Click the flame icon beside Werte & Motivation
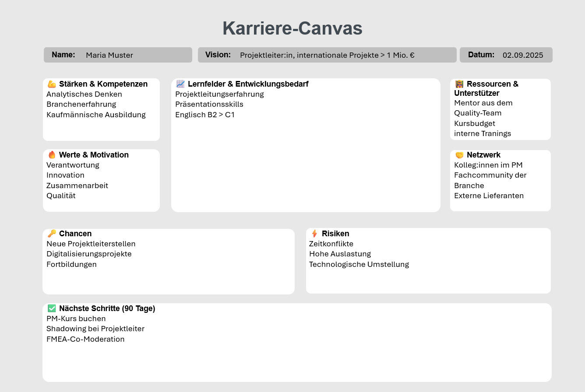 pos(52,155)
